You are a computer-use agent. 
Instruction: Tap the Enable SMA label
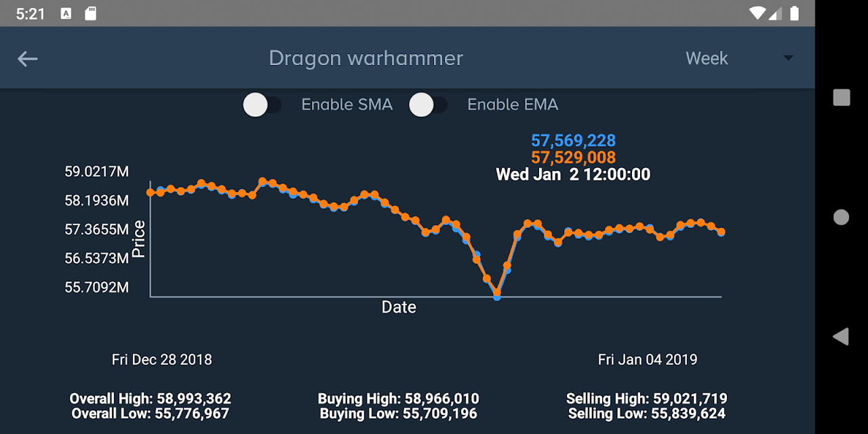(347, 104)
